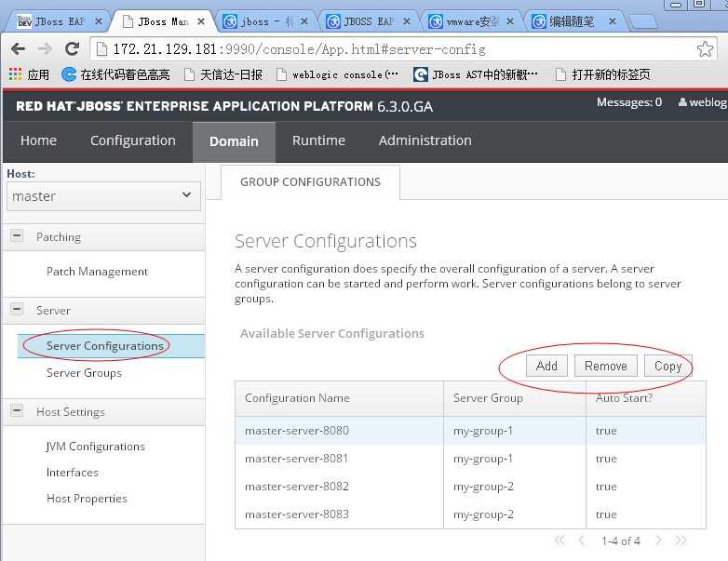Open the Host master dropdown
The image size is (728, 561).
tap(103, 196)
